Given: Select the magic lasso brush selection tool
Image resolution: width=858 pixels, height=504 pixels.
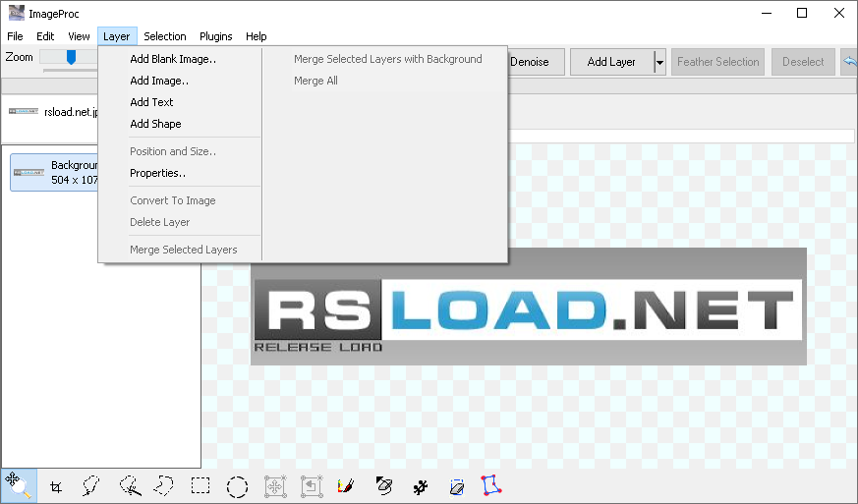Looking at the screenshot, I should tap(131, 485).
